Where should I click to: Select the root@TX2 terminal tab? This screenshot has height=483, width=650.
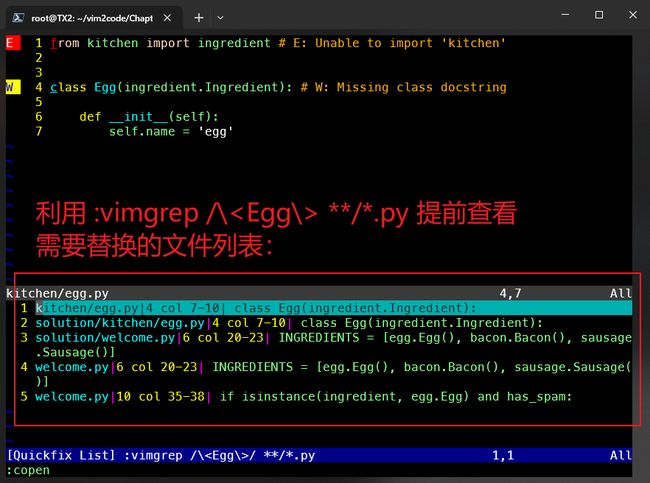[94, 18]
